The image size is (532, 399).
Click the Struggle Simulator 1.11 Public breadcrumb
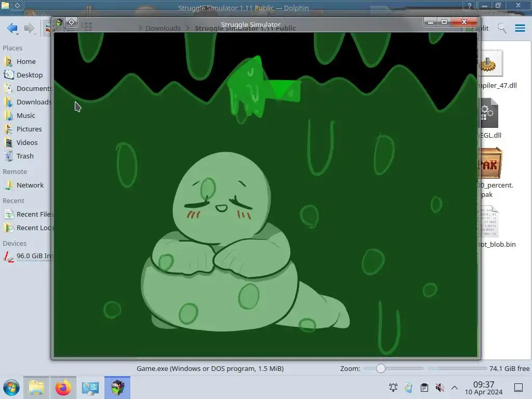245,29
